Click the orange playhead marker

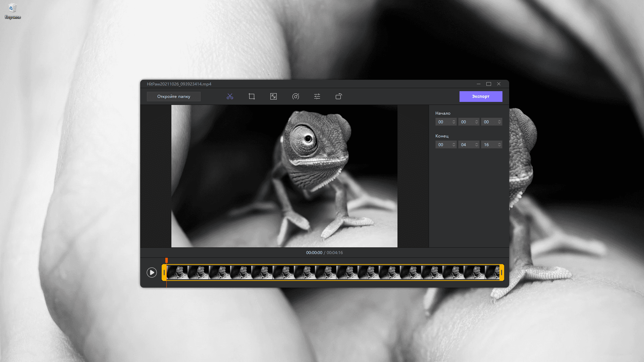(x=166, y=260)
